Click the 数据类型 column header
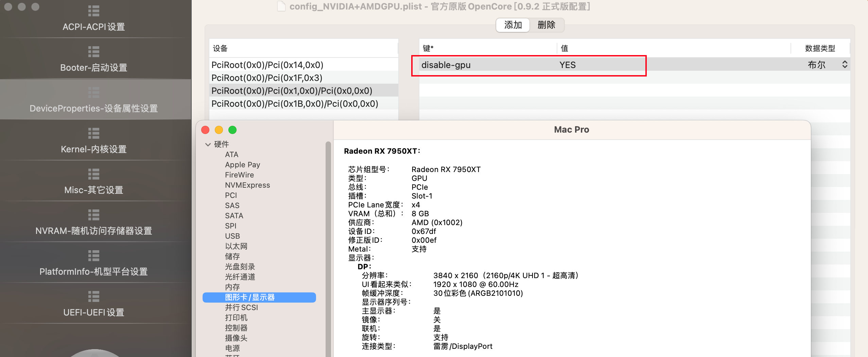 coord(820,48)
